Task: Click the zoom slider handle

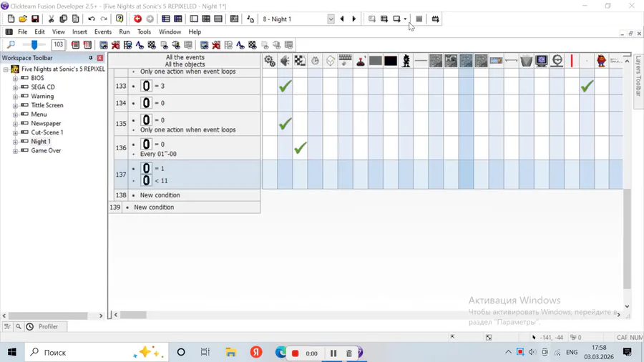Action: [34, 44]
